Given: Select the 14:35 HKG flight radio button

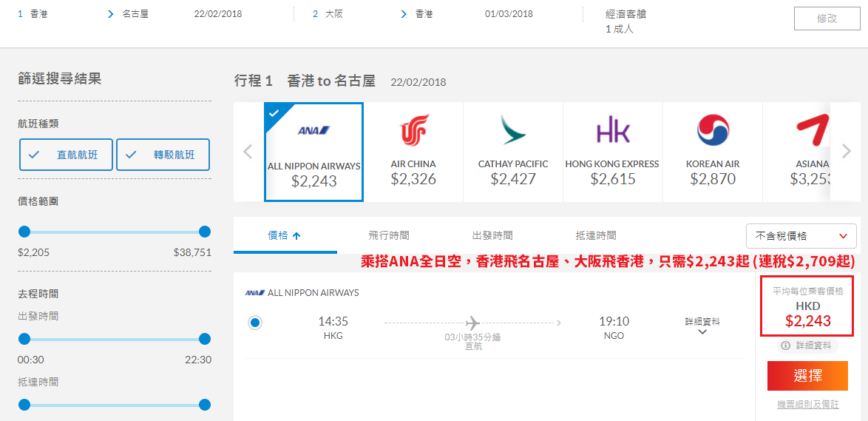Looking at the screenshot, I should coord(255,323).
